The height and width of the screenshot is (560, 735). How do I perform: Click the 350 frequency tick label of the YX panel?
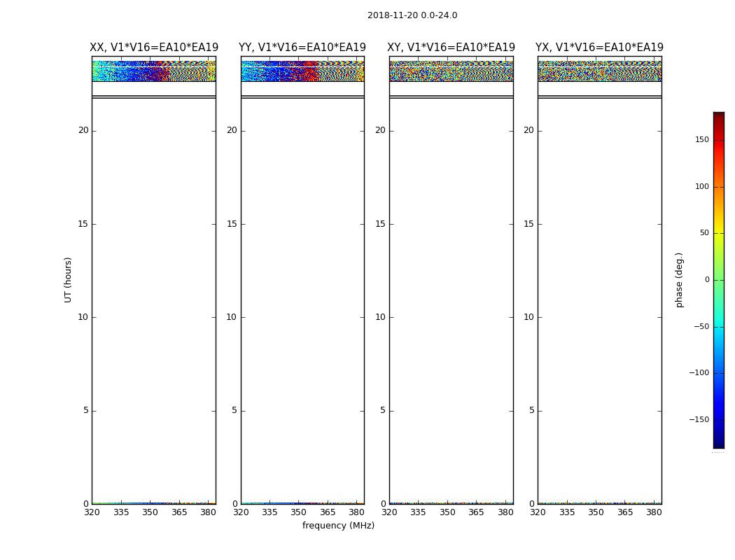pos(596,512)
